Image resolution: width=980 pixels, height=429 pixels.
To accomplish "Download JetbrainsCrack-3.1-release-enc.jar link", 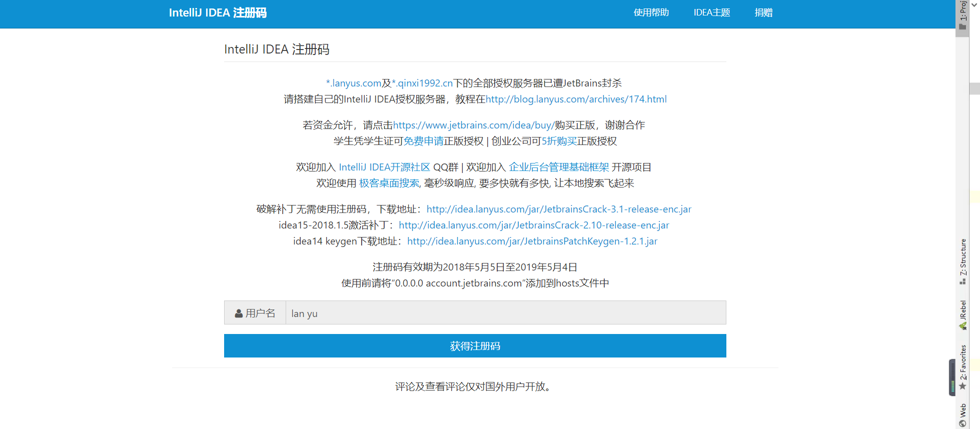I will click(559, 209).
